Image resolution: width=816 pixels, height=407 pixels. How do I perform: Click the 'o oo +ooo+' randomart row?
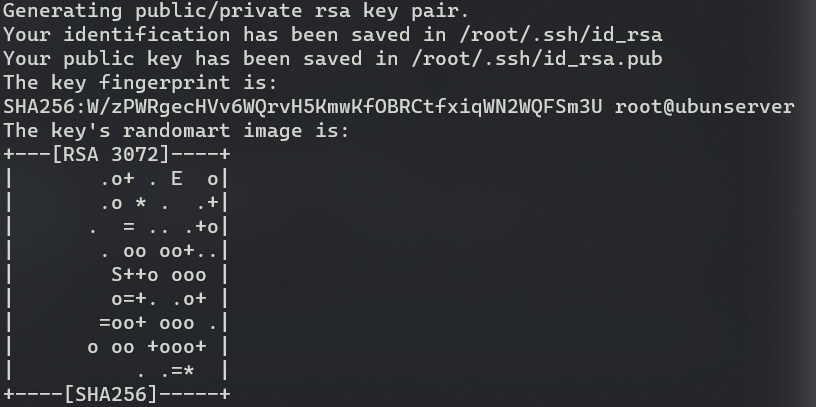click(147, 347)
